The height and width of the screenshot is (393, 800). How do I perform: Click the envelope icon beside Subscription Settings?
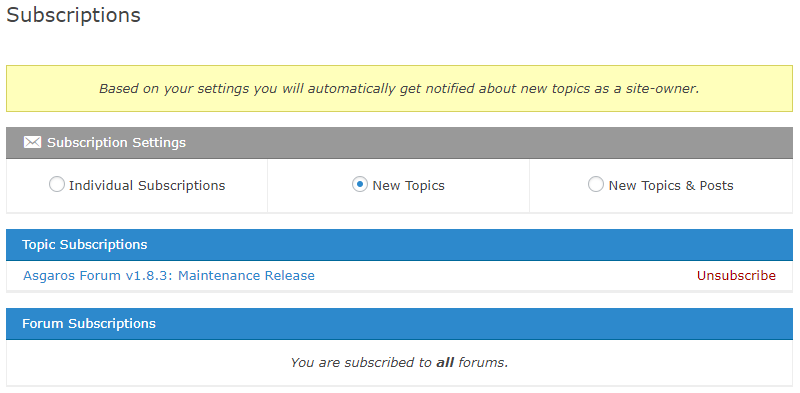tap(32, 142)
